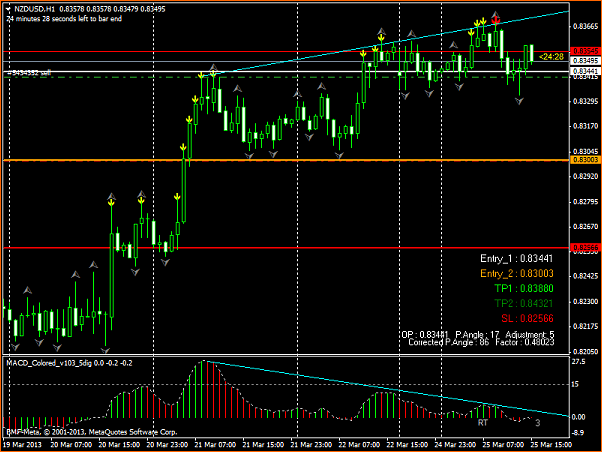
Task: Click the Corrected P.Angle : 86 Factor line
Action: 481,342
